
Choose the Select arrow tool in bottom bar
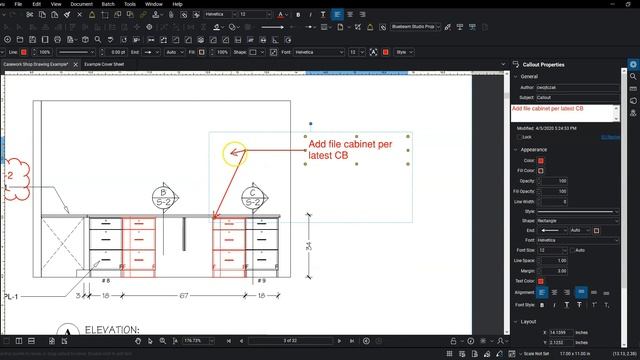[150, 341]
